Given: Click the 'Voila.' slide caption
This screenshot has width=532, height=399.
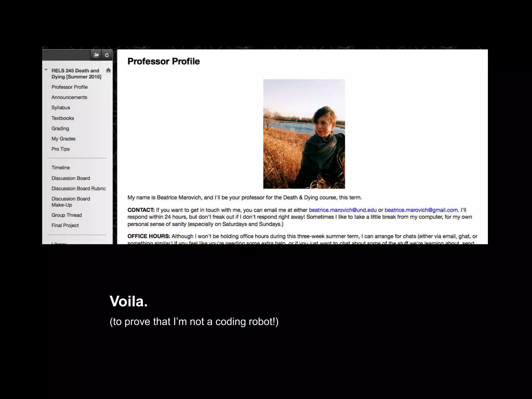Looking at the screenshot, I should (129, 301).
